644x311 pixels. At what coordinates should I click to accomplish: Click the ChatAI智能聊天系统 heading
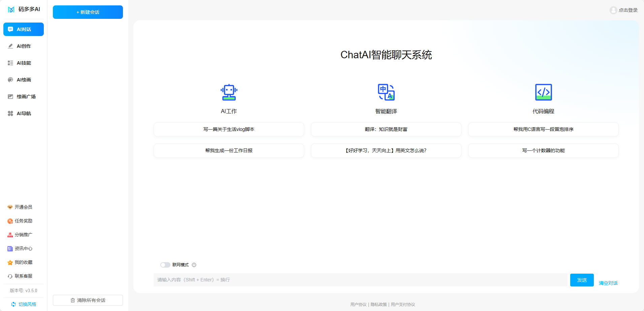386,55
